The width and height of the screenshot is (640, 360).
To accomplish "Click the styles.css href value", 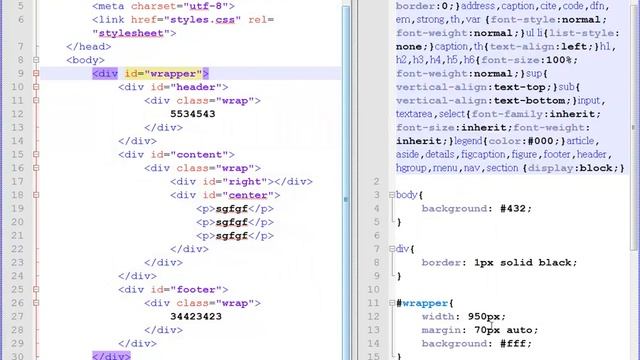I will tap(202, 20).
